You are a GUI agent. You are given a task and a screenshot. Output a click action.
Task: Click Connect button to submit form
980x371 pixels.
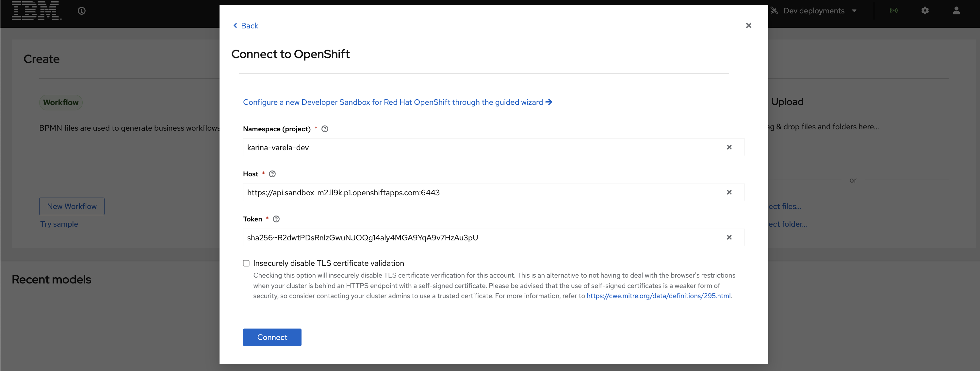[x=272, y=337]
